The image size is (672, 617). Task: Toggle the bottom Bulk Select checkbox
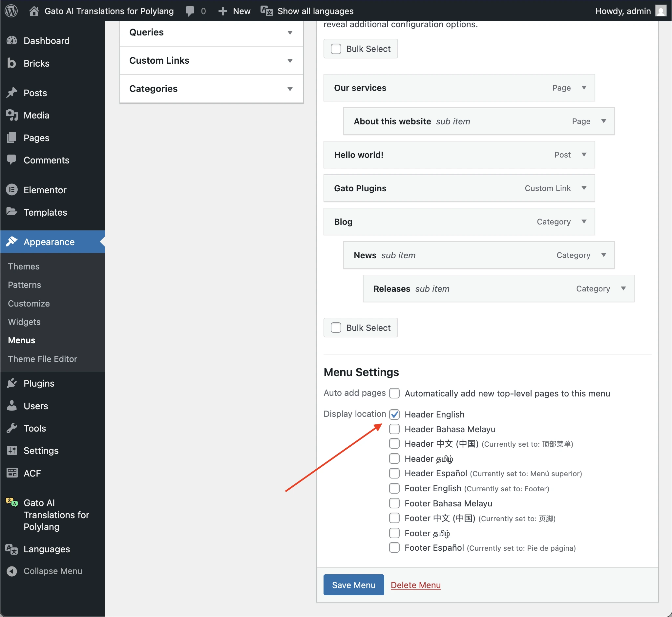[x=336, y=328]
